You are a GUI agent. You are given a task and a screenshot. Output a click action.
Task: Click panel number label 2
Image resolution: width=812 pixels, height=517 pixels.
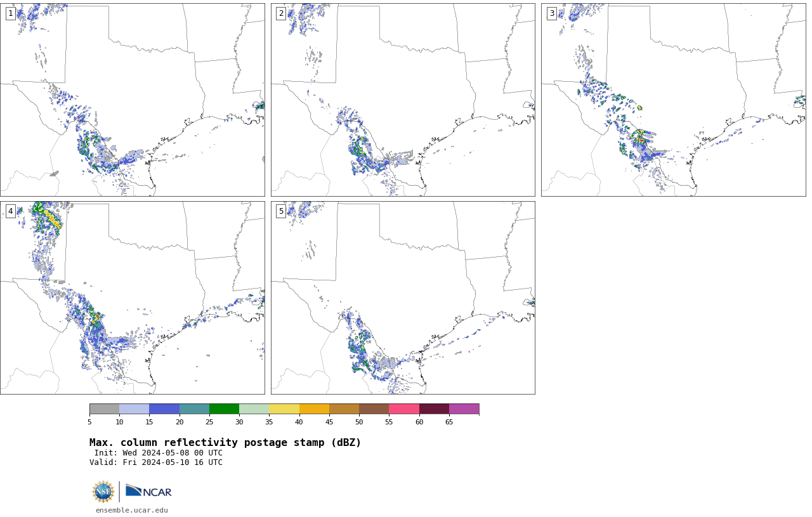(x=281, y=13)
